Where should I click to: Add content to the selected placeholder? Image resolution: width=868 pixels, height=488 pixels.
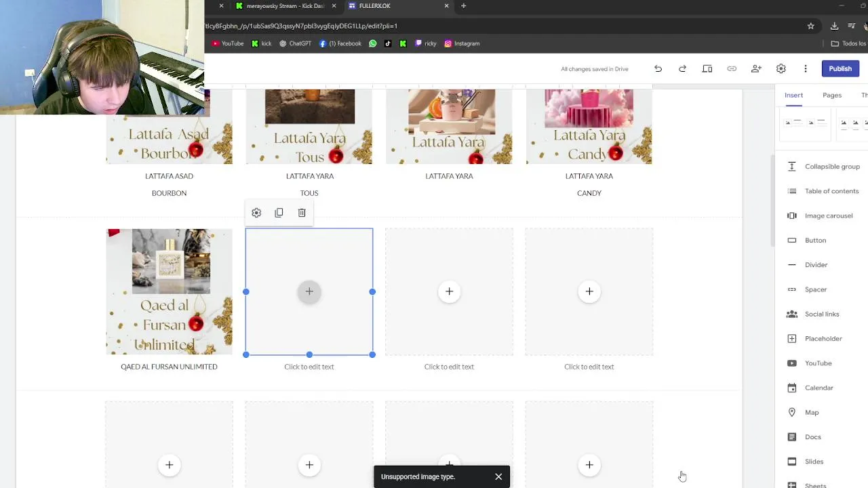coord(309,291)
